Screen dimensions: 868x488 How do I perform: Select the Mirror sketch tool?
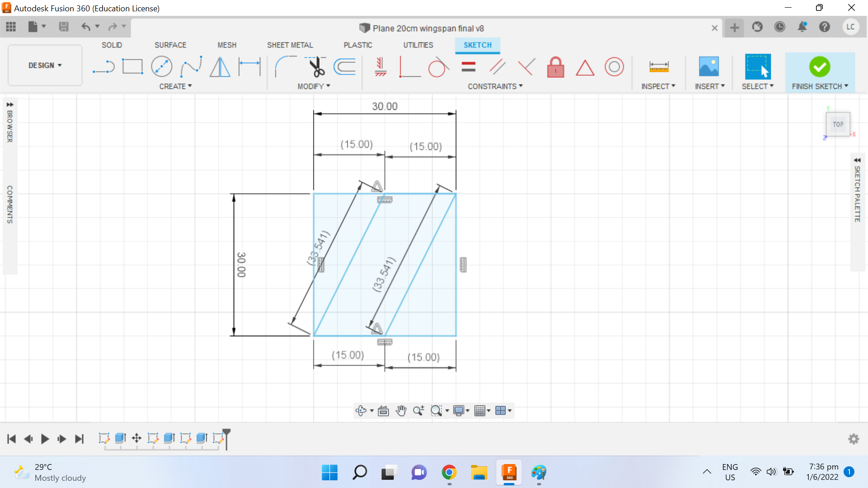coord(220,66)
